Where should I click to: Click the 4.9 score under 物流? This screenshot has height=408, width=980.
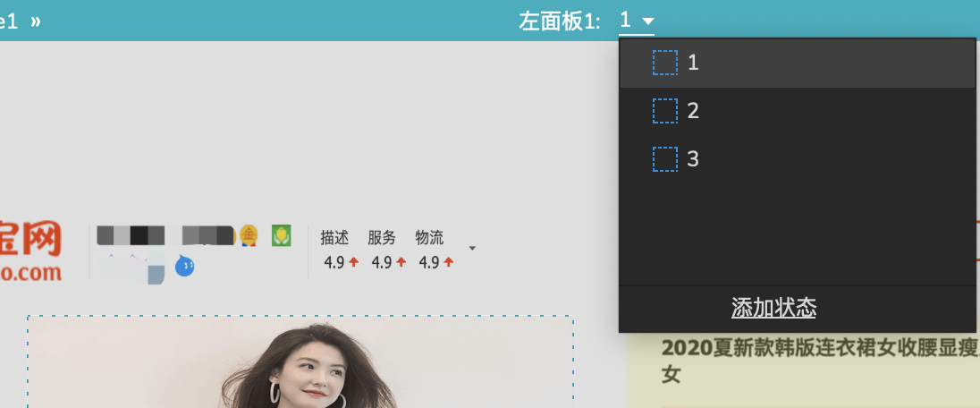point(429,262)
